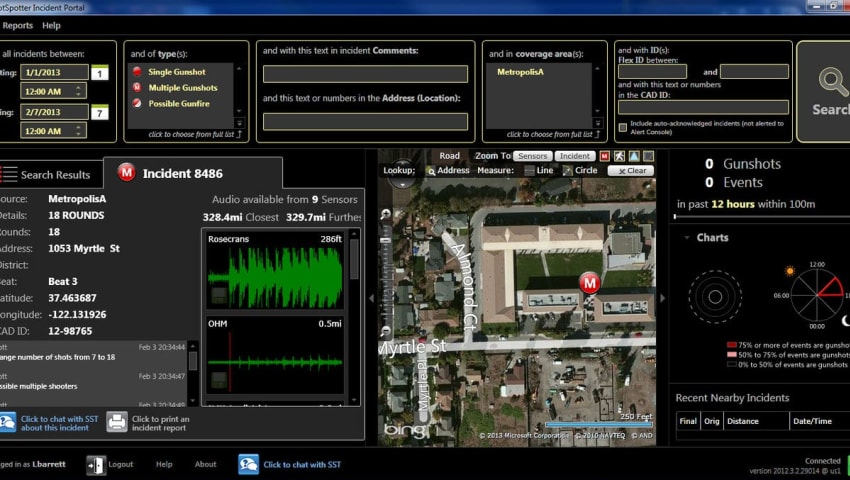Open the About link in footer

coord(205,464)
